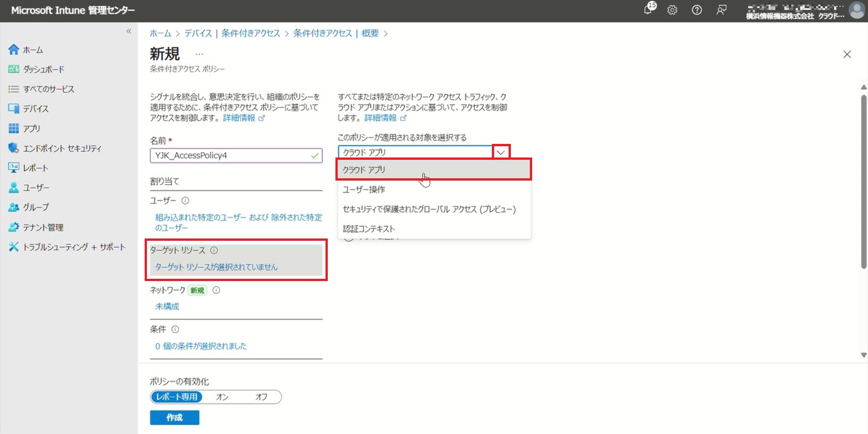Viewport: 868px width, 434px height.
Task: Click the 名前 field containing YJK_AccessPolicy4
Action: (236, 156)
